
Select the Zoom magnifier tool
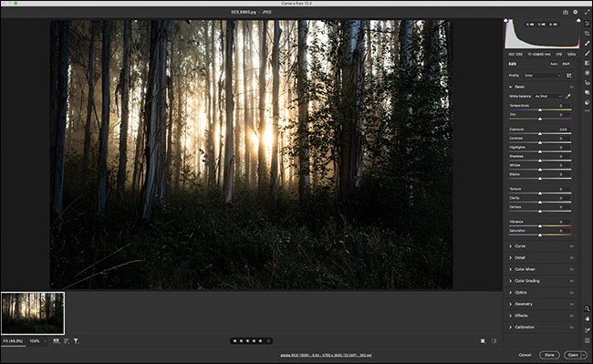[587, 308]
